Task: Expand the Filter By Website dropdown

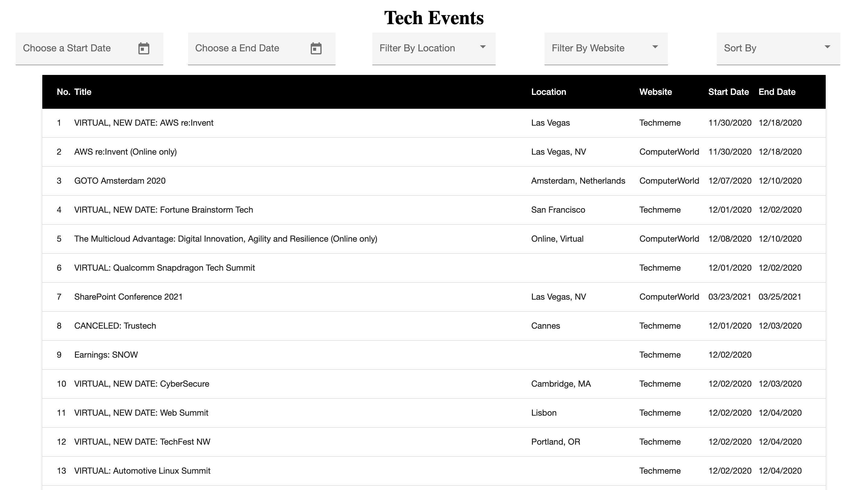Action: [x=606, y=49]
